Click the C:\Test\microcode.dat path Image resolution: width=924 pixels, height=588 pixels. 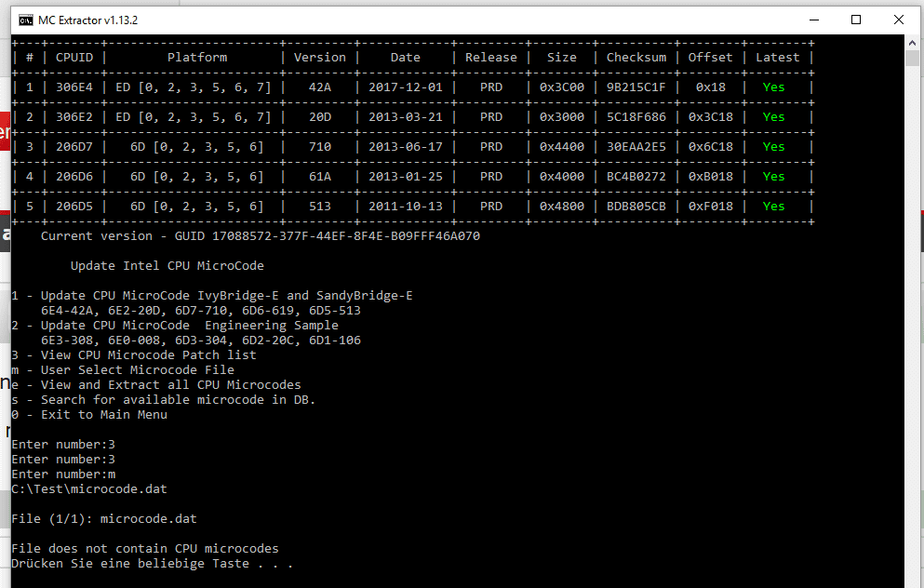click(x=89, y=489)
